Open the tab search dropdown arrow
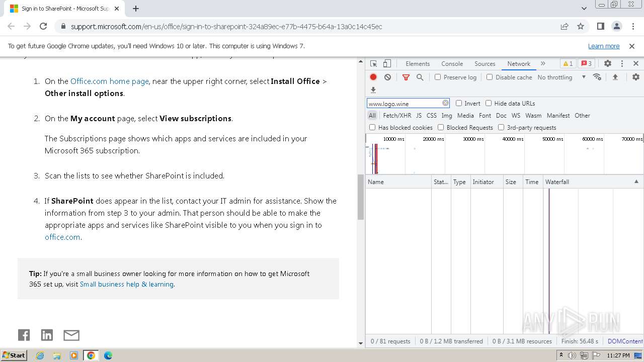Screen dimensions: 644x362 coord(584,9)
